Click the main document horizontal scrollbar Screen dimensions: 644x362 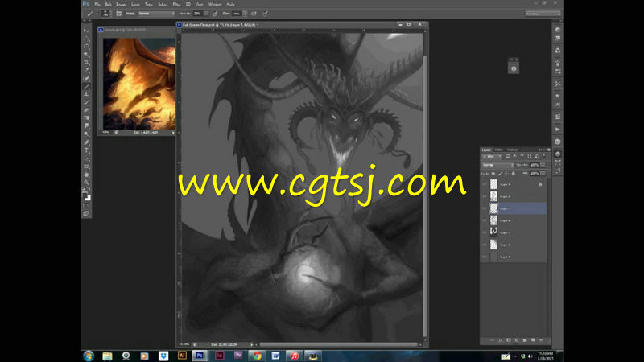point(338,345)
